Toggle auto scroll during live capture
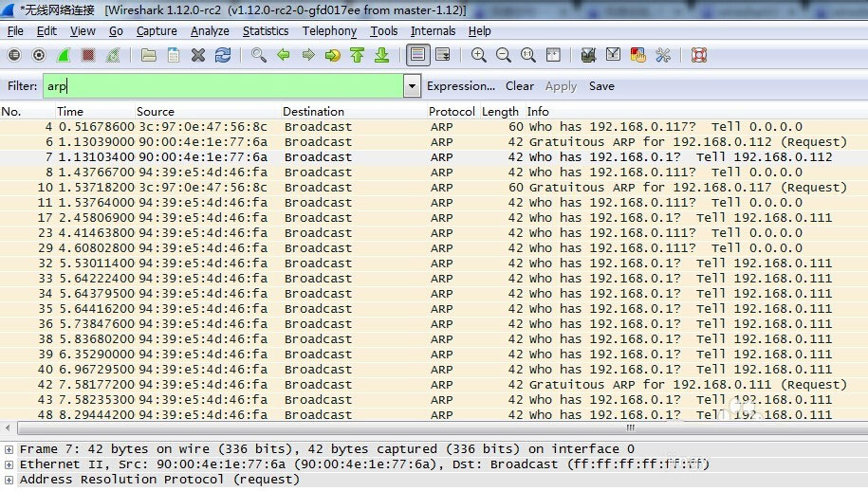Screen dimensions: 868x491 [x=443, y=55]
